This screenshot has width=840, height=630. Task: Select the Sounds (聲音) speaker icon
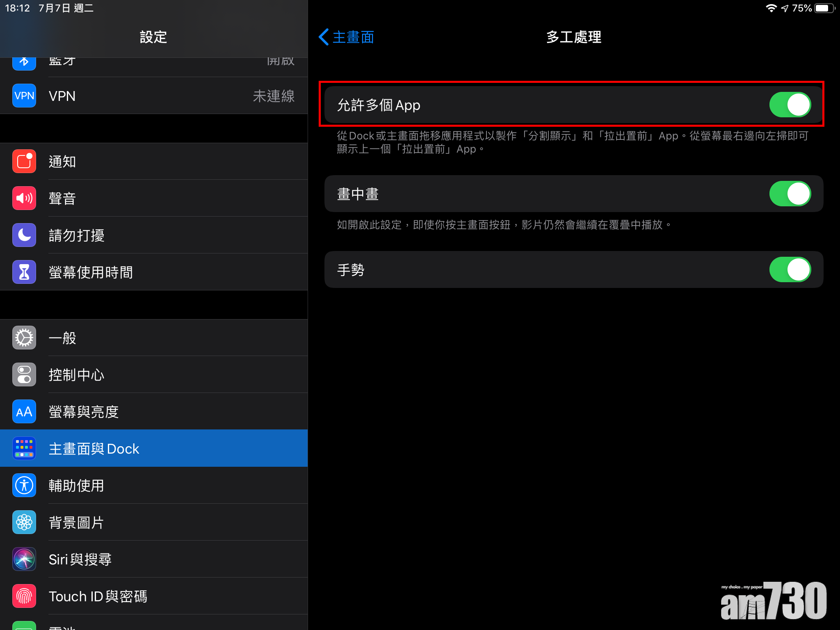(24, 198)
